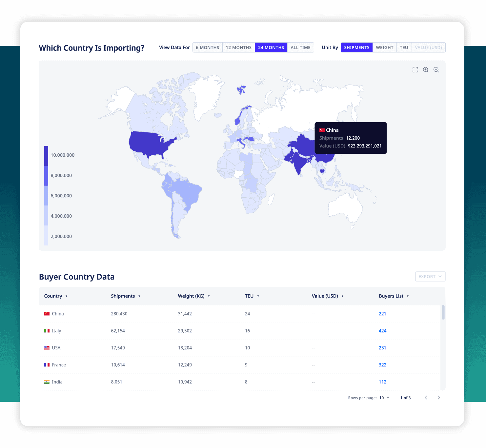Switch unit to TEU
Image resolution: width=486 pixels, height=448 pixels.
coord(404,48)
